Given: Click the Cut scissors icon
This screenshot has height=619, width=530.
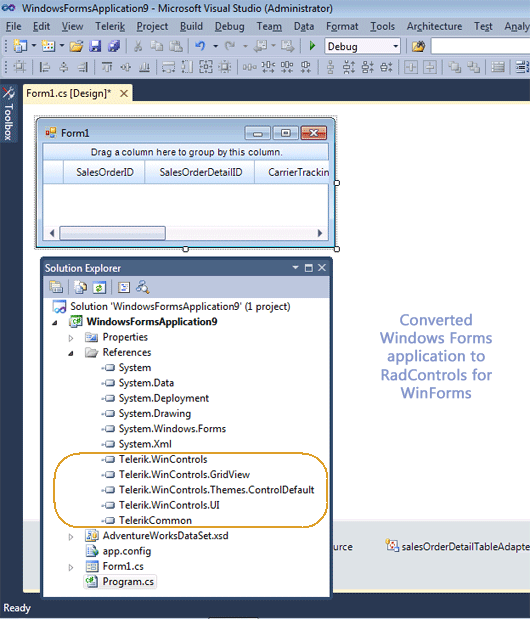Looking at the screenshot, I should coord(138,46).
